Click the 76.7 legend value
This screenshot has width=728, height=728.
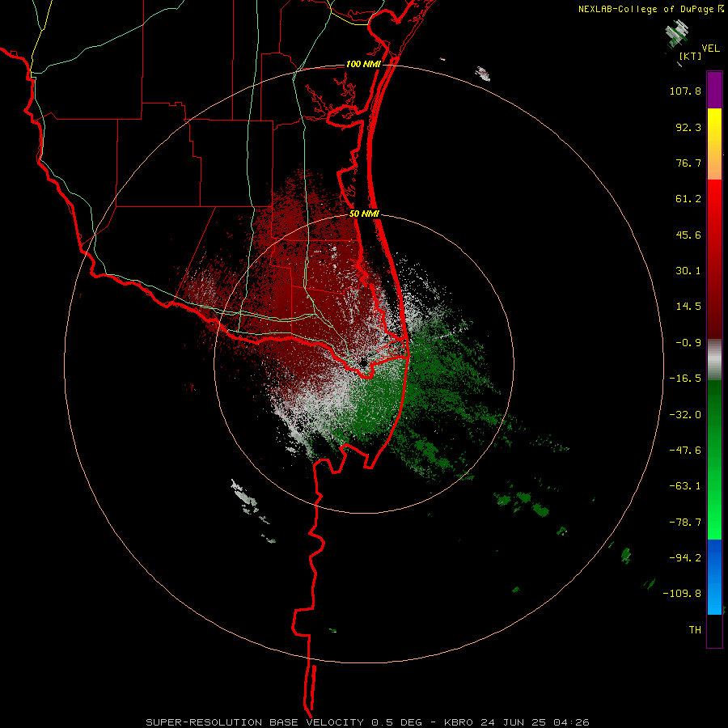point(688,163)
